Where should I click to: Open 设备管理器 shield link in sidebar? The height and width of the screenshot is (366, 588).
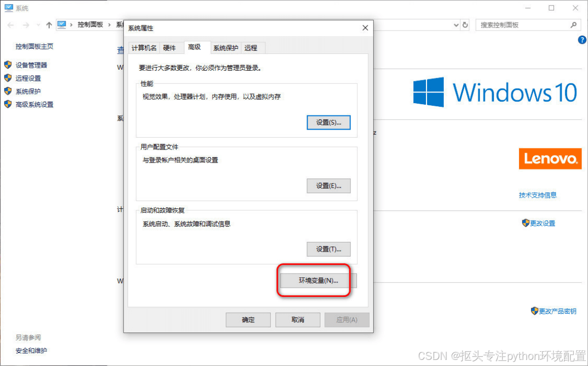[31, 65]
